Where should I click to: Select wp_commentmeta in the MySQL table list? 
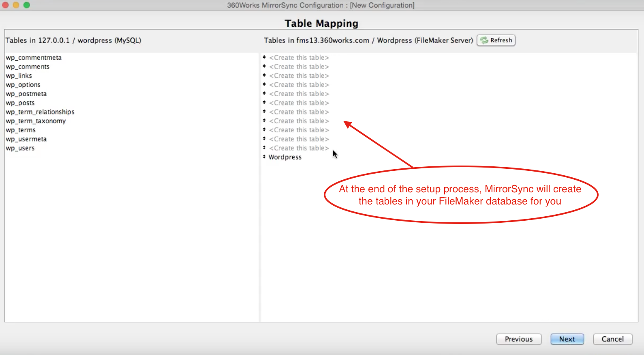(132, 58)
